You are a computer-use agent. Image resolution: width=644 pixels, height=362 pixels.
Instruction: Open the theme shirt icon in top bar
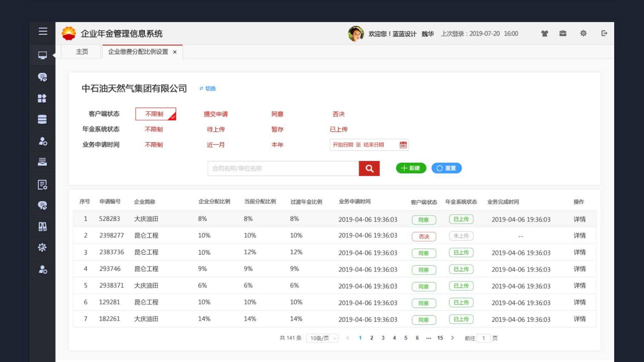click(544, 34)
